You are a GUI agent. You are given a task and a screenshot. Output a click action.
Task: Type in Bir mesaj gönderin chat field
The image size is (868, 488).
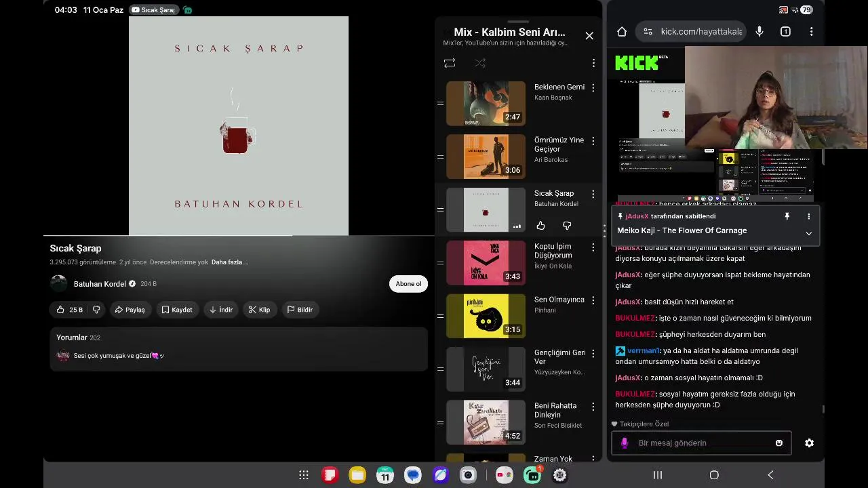[702, 443]
